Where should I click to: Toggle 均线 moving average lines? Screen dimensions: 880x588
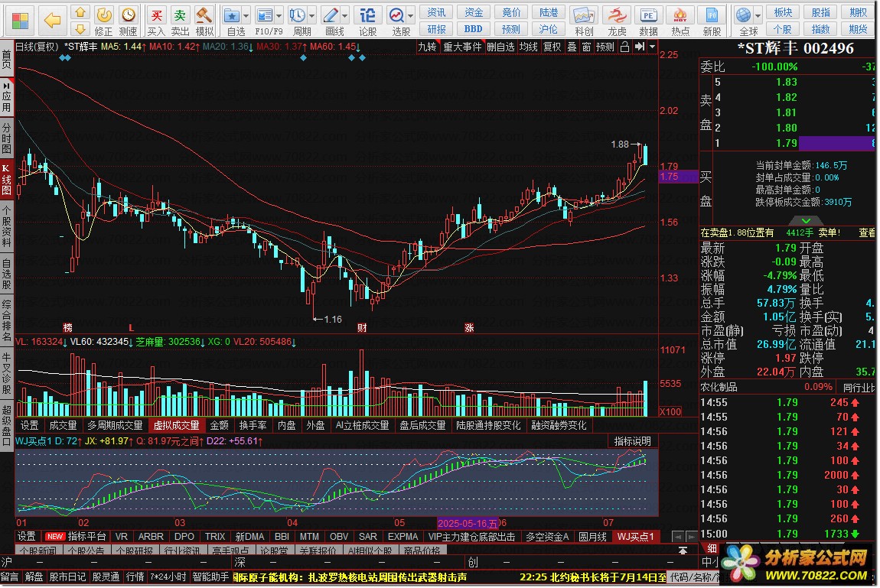528,47
